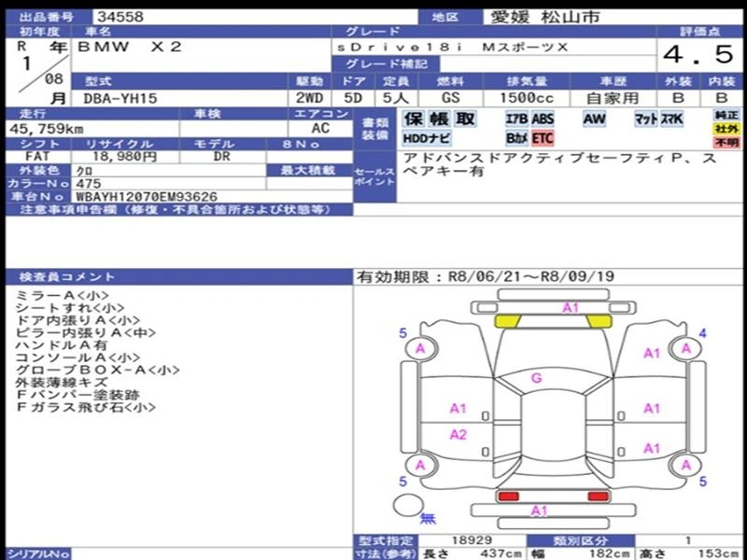Click the A1 mark on the front bumper
This screenshot has width=747, height=560.
click(x=571, y=308)
